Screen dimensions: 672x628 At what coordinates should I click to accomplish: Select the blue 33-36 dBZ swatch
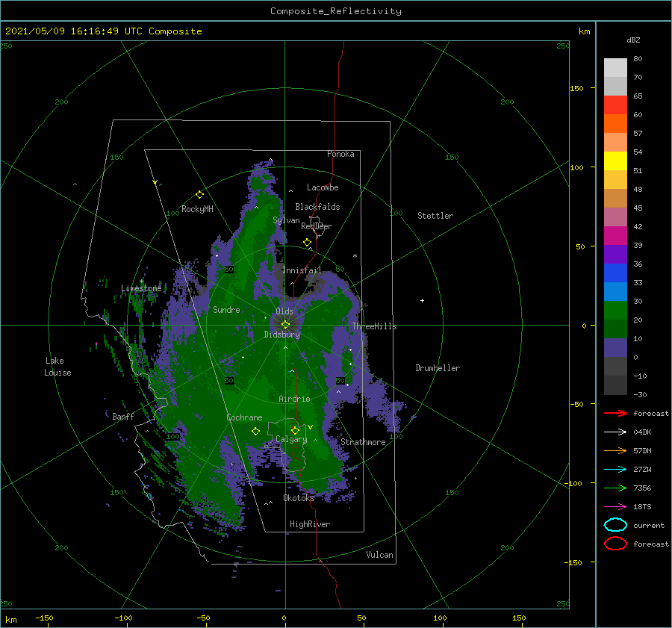pos(615,273)
